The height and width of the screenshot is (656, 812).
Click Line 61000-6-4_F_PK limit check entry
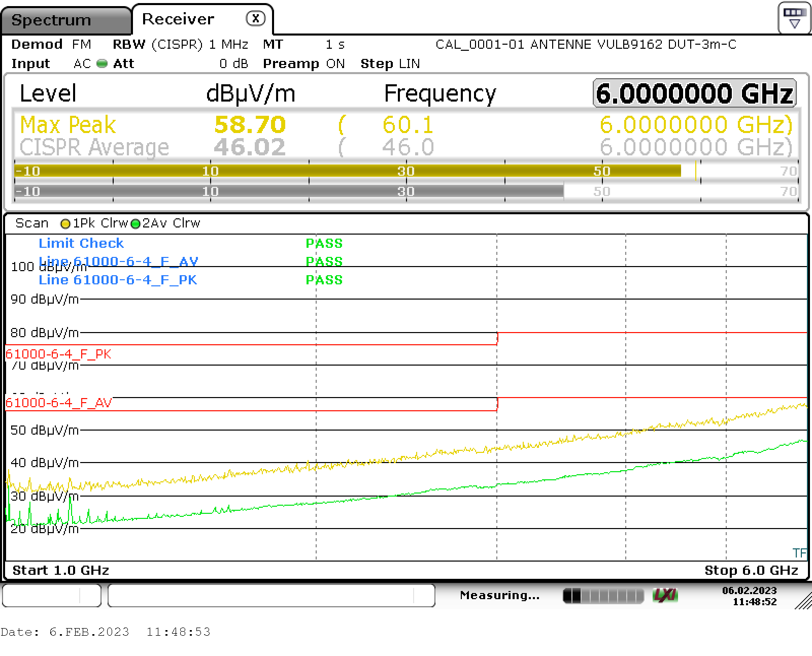pyautogui.click(x=118, y=280)
